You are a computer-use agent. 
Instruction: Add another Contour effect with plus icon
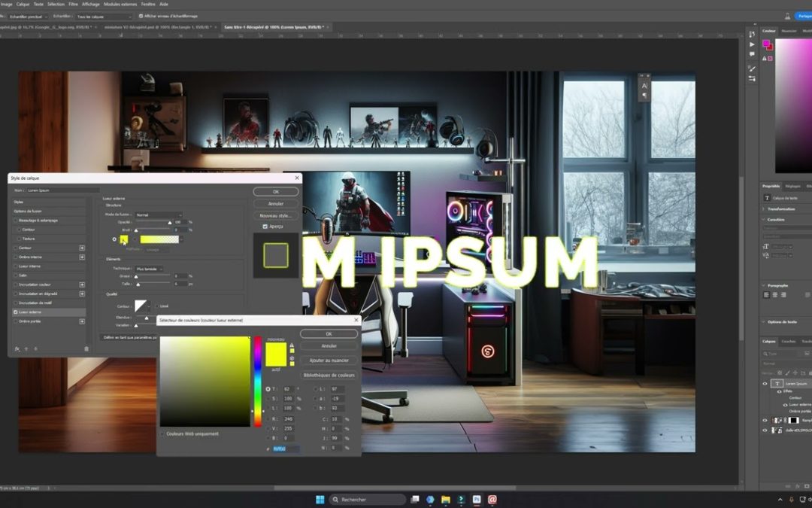click(82, 248)
